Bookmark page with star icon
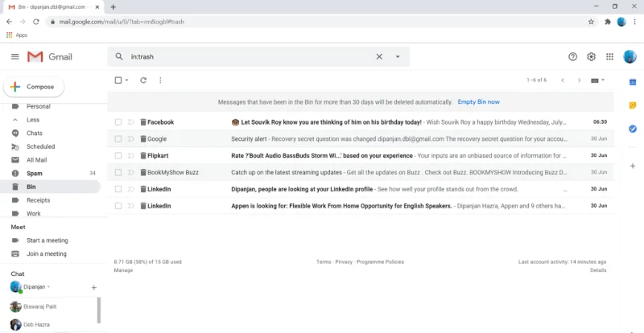Image resolution: width=644 pixels, height=333 pixels. 591,22
